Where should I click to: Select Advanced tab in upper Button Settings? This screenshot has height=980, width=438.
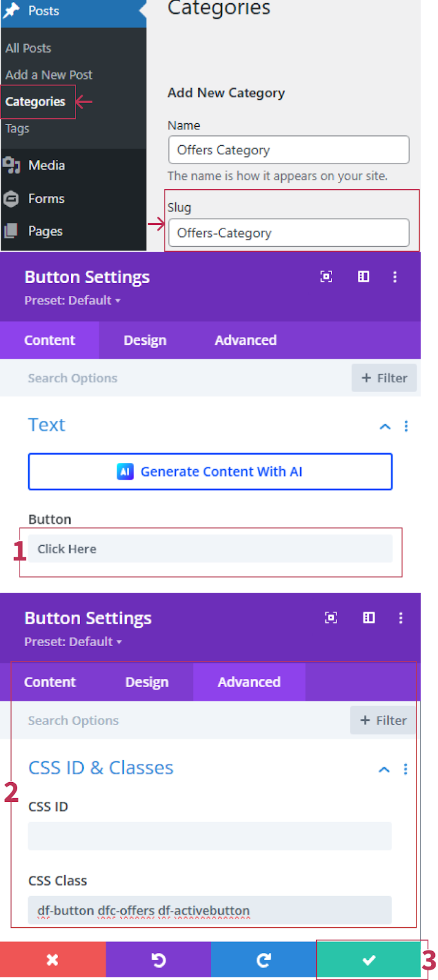(245, 341)
